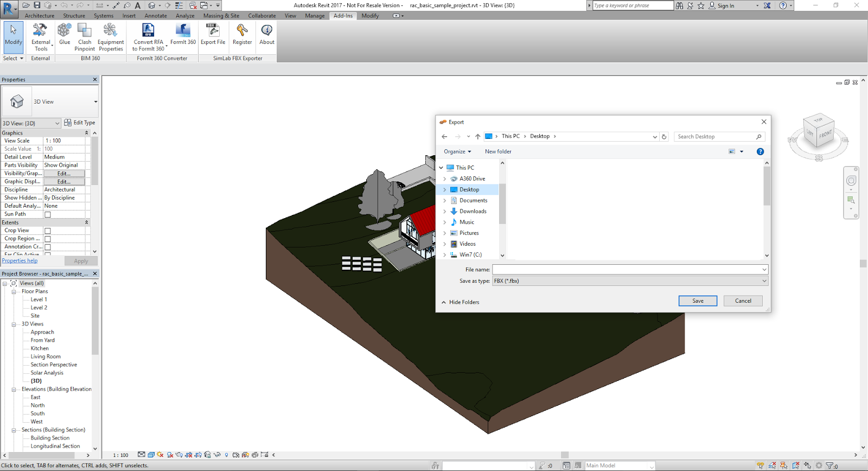Open the Massing & Site tab
The width and height of the screenshot is (868, 471).
tap(221, 16)
